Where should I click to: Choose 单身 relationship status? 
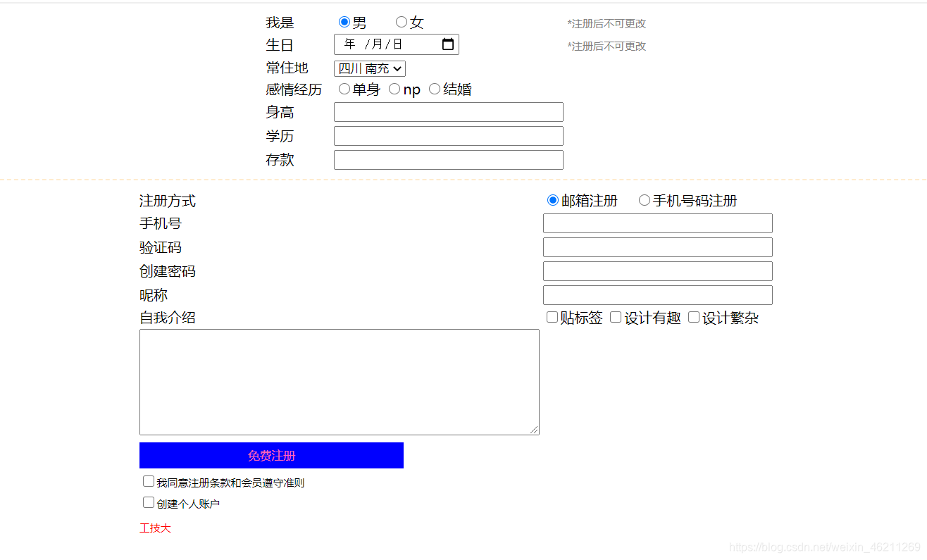344,89
